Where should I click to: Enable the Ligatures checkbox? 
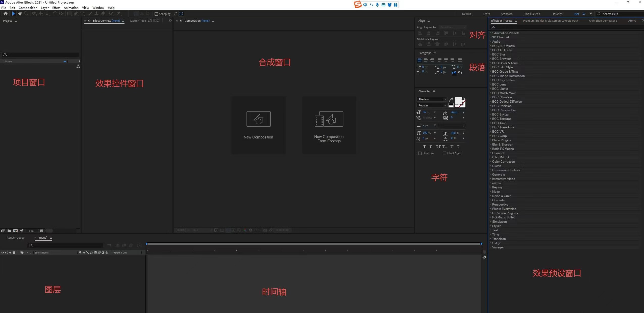tap(420, 153)
